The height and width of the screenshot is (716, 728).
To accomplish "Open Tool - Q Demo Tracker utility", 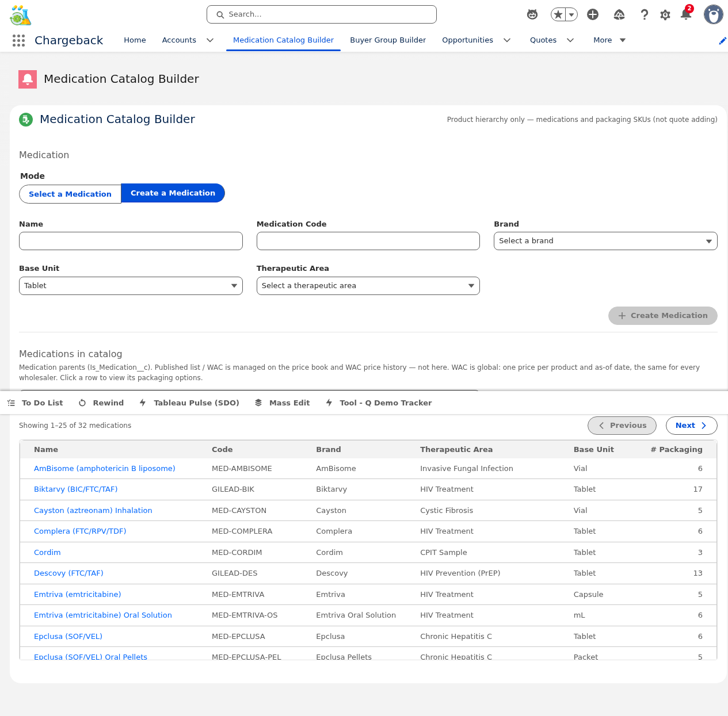I will coord(379,403).
